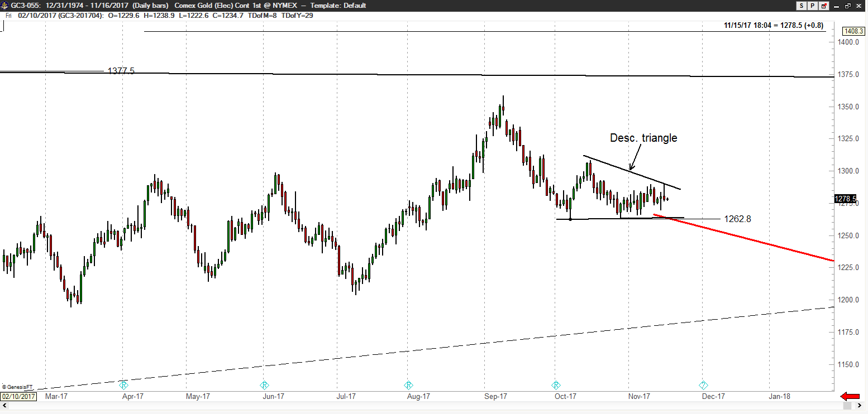Click the rollover R diamond marker near Apr-17
Viewport: 868px width, 414px height.
124,385
